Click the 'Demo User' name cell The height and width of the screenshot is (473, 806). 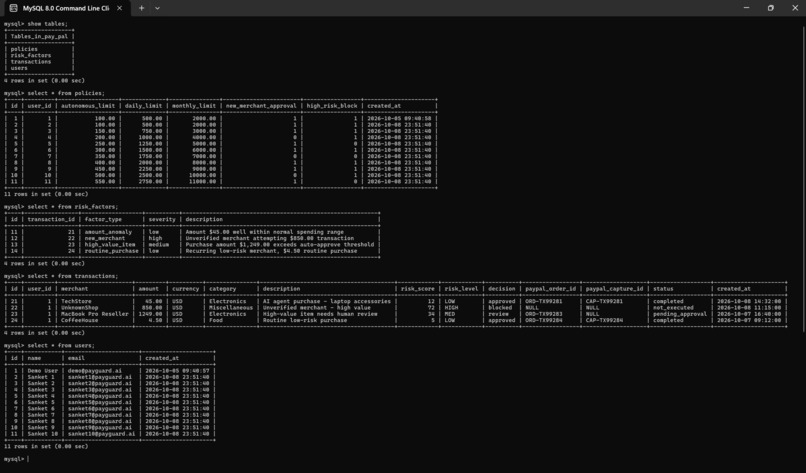(43, 371)
